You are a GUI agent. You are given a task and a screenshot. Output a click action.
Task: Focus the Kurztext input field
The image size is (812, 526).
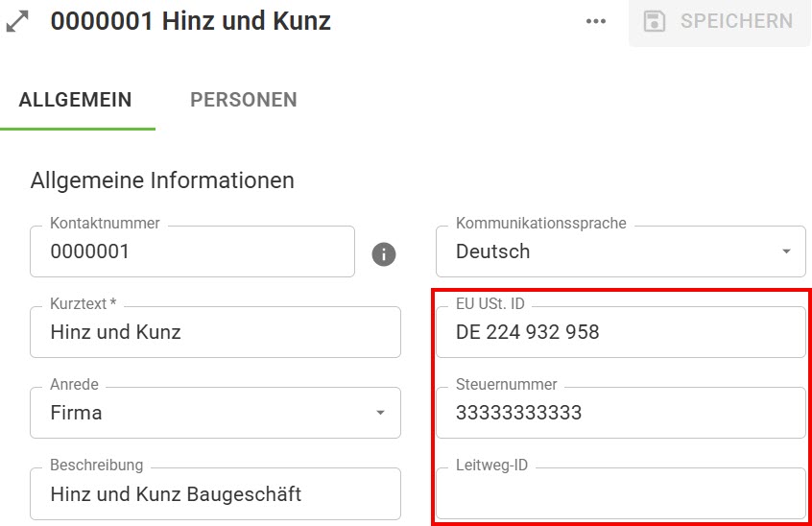[216, 333]
